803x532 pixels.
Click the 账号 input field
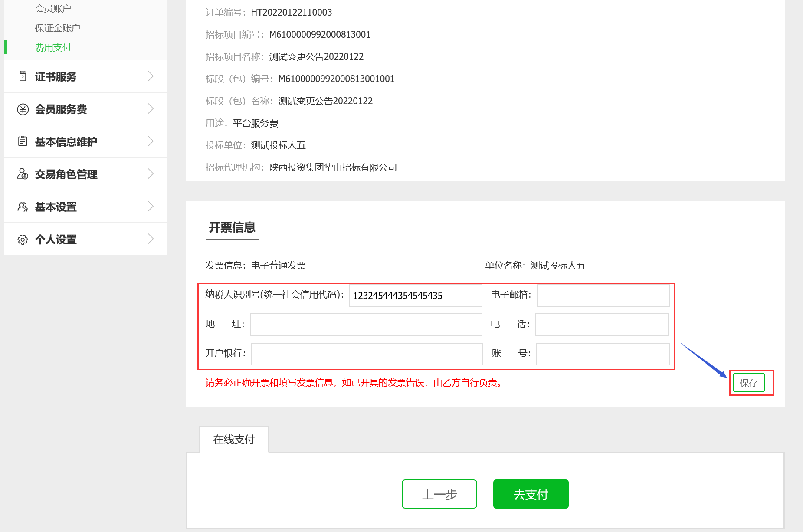pyautogui.click(x=603, y=354)
